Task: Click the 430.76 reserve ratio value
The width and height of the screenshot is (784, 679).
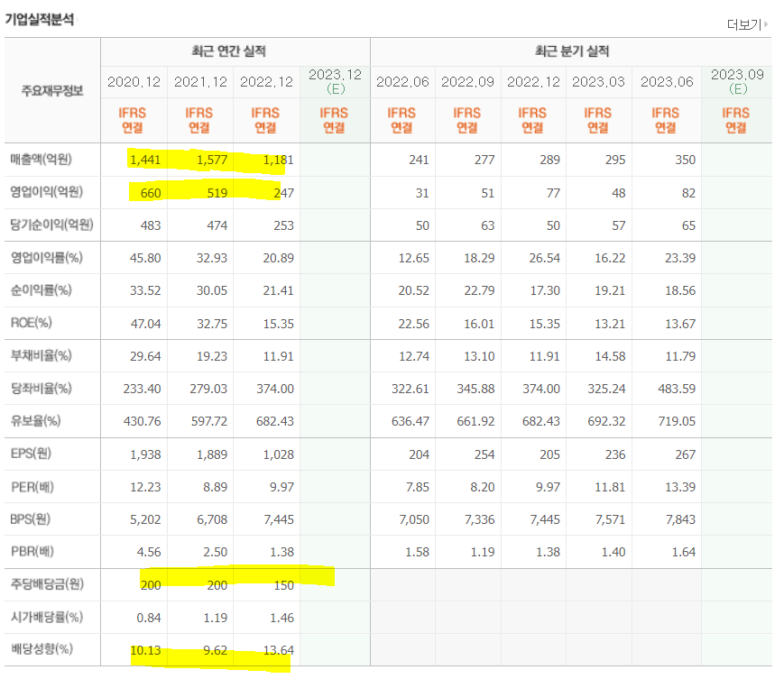Action: pyautogui.click(x=142, y=421)
